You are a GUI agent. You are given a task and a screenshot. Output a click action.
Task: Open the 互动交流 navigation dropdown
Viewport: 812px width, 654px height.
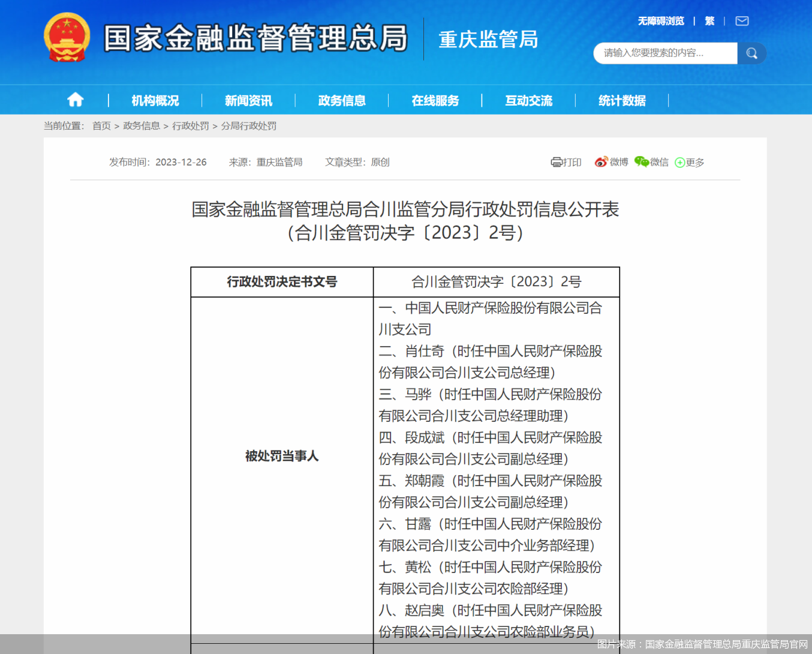pos(528,100)
